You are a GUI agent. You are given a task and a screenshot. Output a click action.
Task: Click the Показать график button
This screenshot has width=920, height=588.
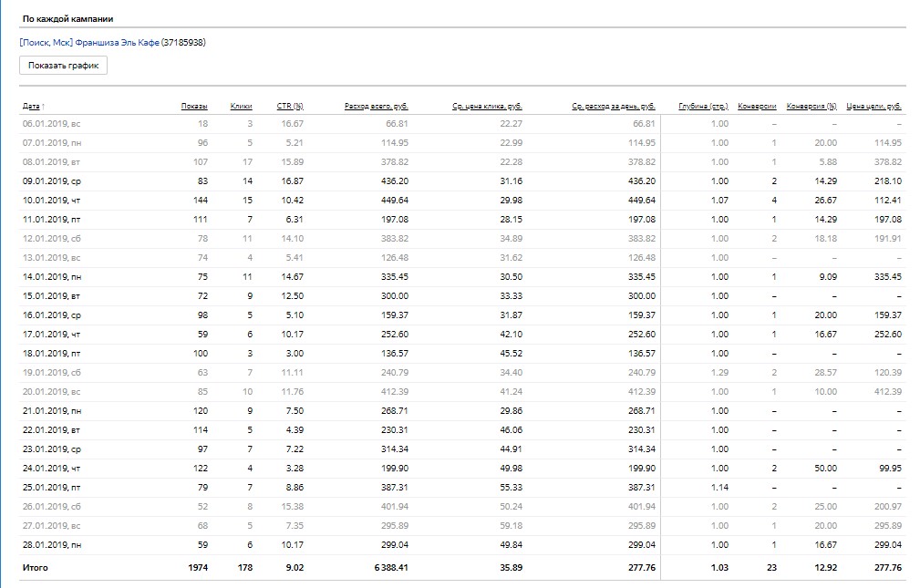pyautogui.click(x=64, y=66)
